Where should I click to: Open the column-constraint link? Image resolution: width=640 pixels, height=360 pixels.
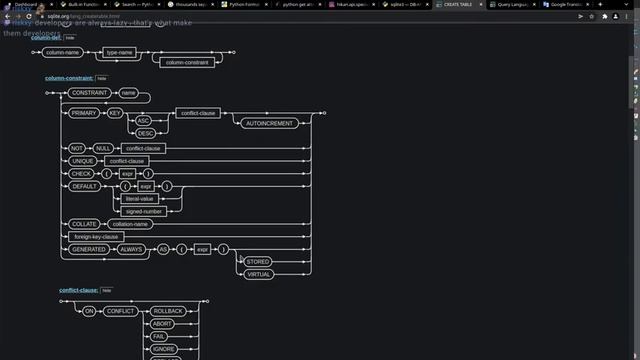coord(69,78)
